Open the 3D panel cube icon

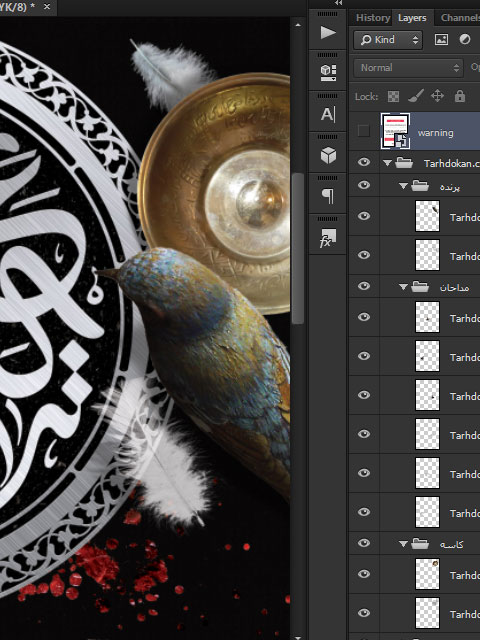(328, 155)
